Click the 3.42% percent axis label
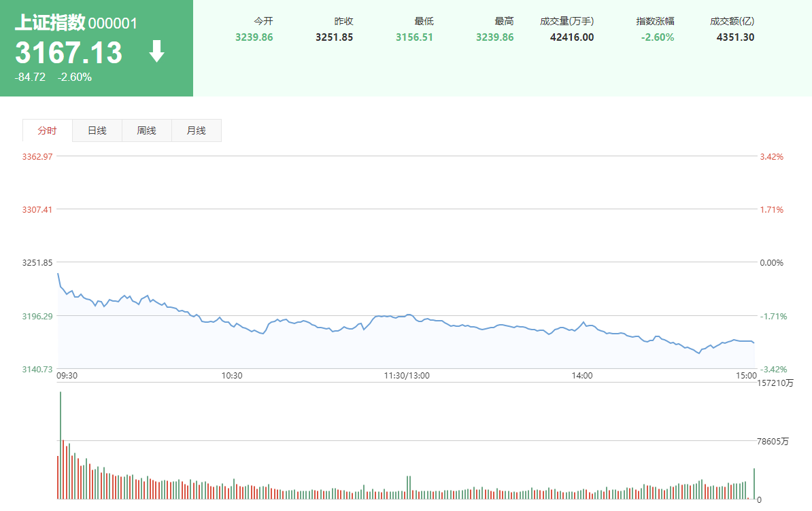Screen dimensions: 812x511 tap(772, 157)
